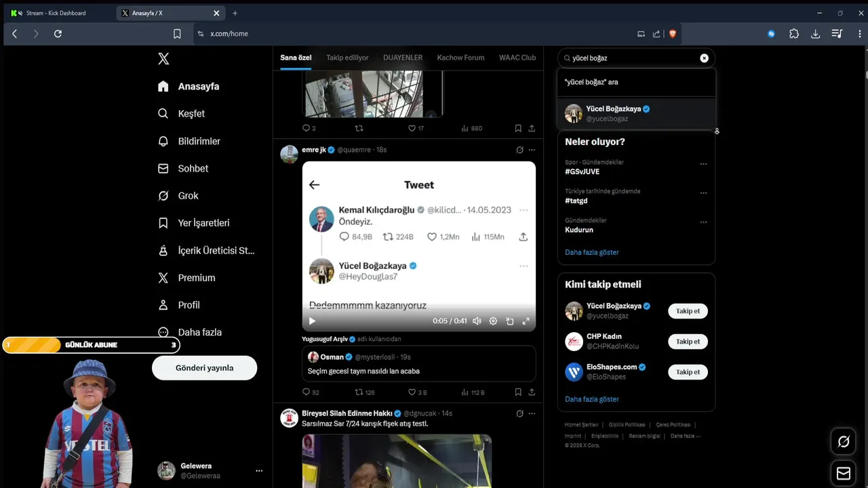Open more options on Bireysel Silah post
The image size is (868, 488).
(x=532, y=413)
